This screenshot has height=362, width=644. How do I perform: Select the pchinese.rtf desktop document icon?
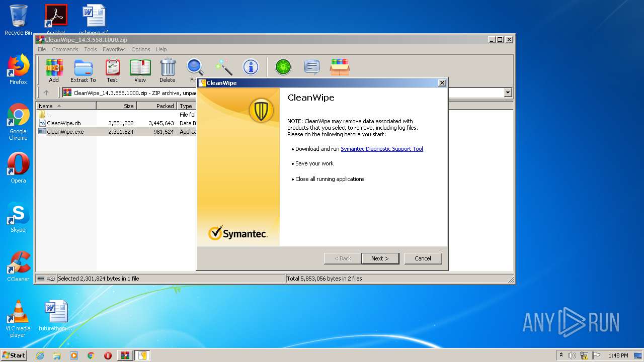coord(94,19)
